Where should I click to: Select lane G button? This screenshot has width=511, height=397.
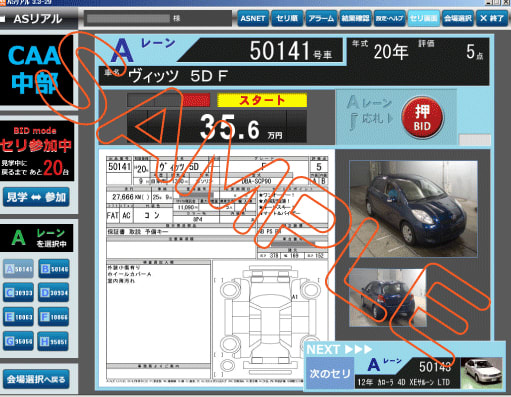coord(19,341)
